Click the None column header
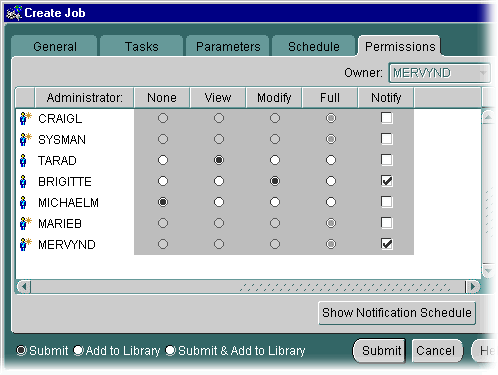The width and height of the screenshot is (498, 375). point(162,98)
